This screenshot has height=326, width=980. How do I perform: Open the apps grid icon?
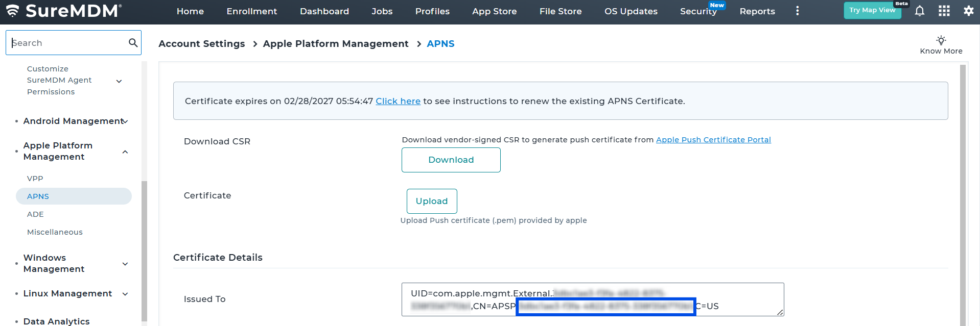tap(944, 11)
